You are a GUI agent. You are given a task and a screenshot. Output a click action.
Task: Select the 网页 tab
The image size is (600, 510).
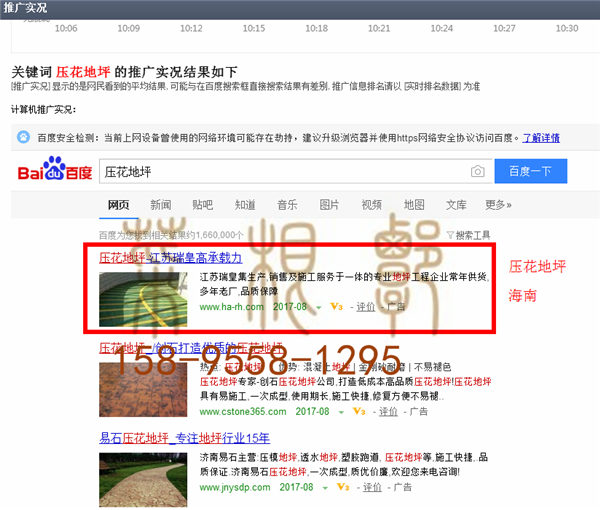(118, 205)
